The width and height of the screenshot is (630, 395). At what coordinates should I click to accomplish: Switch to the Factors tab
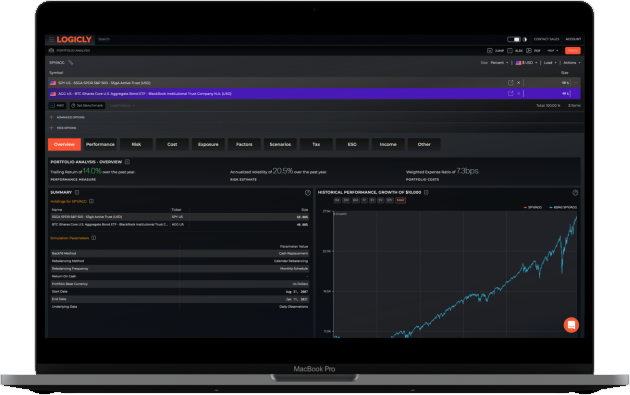(x=244, y=144)
